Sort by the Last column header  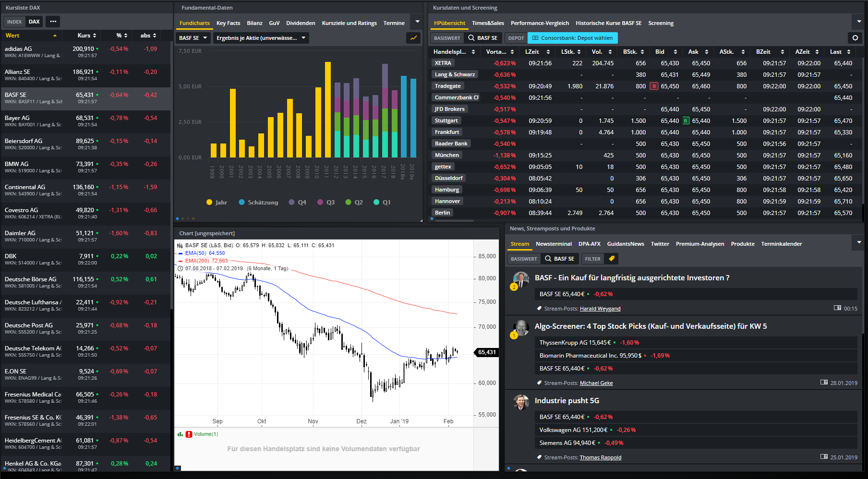pos(840,52)
